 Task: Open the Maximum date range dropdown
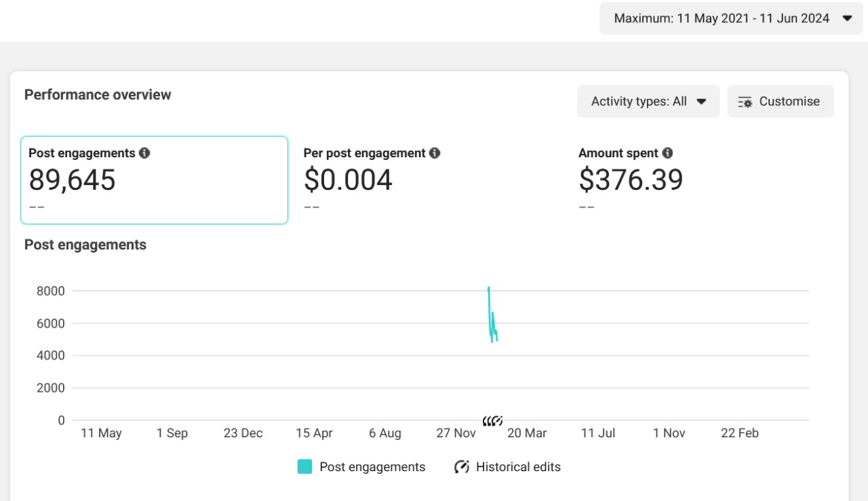[x=722, y=18]
